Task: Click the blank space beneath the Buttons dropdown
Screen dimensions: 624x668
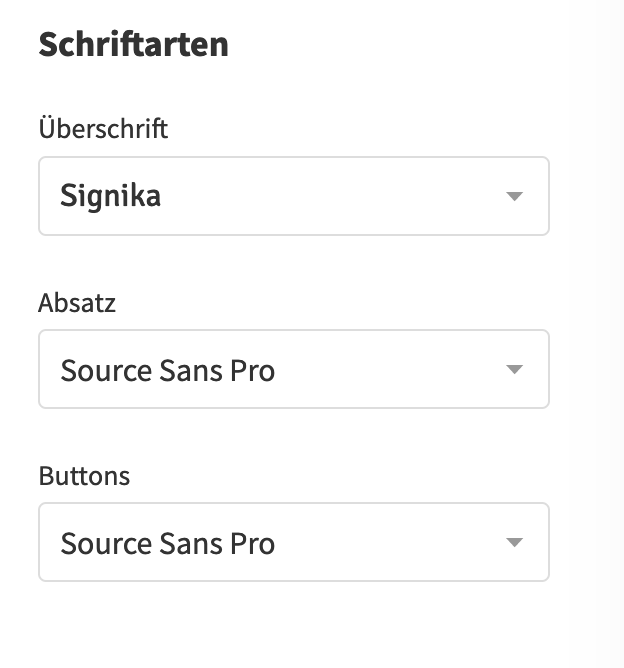Action: click(293, 625)
